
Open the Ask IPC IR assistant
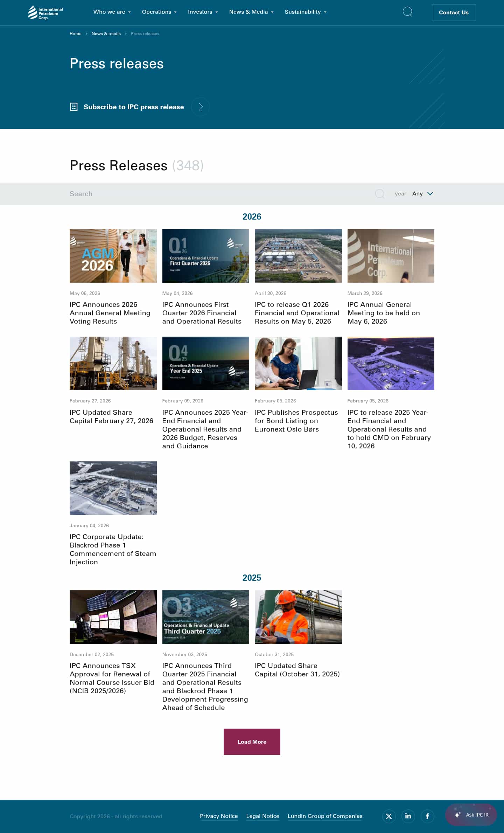click(x=471, y=815)
